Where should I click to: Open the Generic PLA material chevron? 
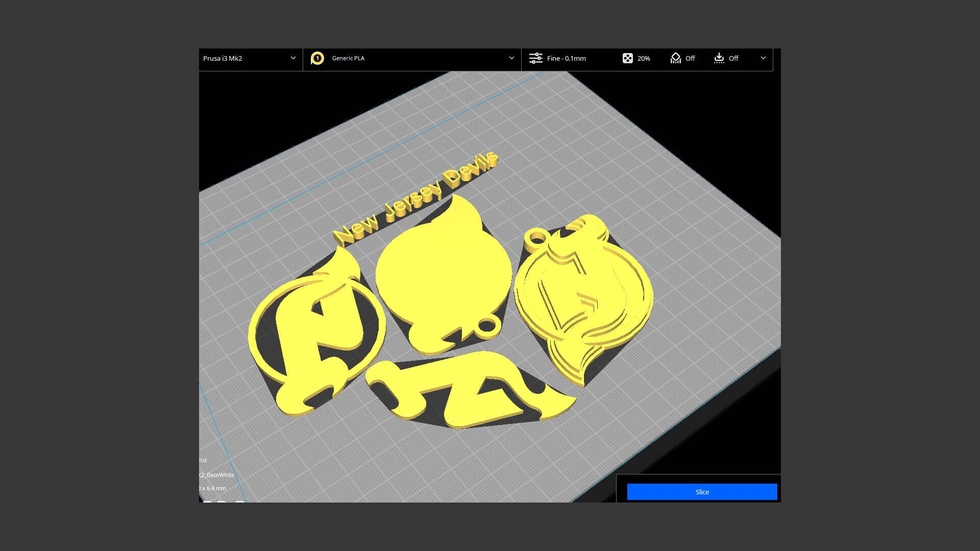[x=511, y=58]
